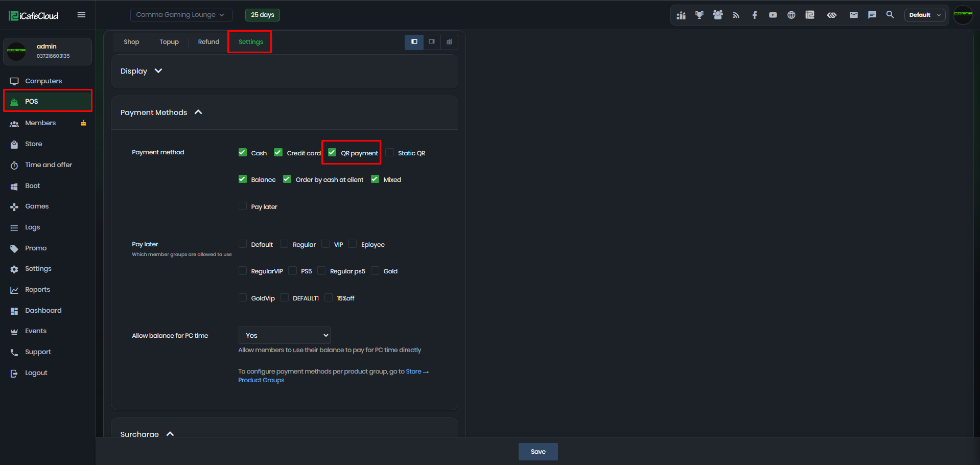The height and width of the screenshot is (465, 980).
Task: Toggle the hamburger sidebar menu
Action: coord(81,15)
